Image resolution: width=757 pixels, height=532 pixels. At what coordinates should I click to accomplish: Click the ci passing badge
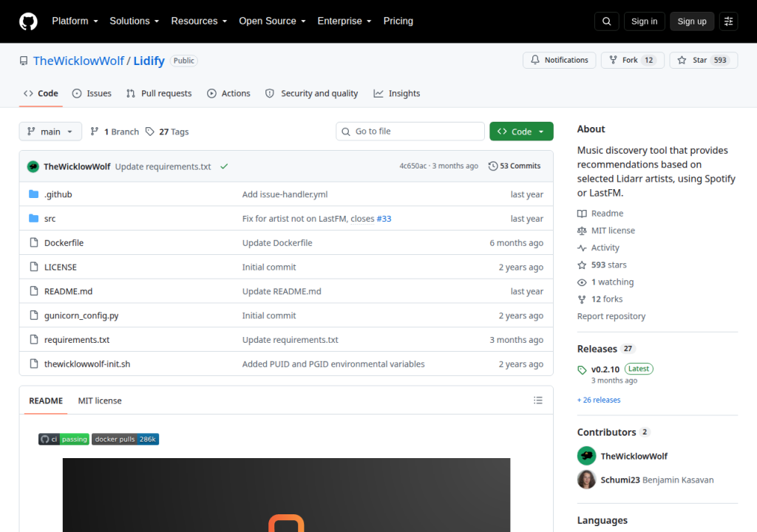coord(64,439)
